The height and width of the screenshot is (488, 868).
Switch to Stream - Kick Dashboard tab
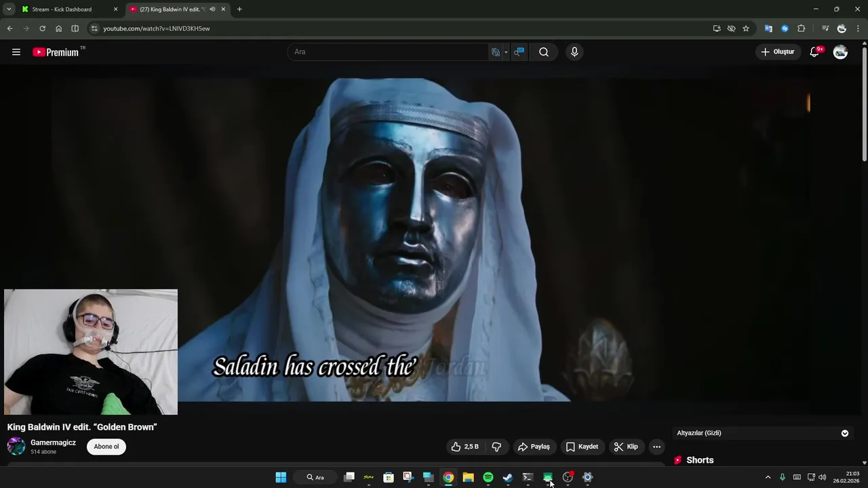tap(62, 9)
